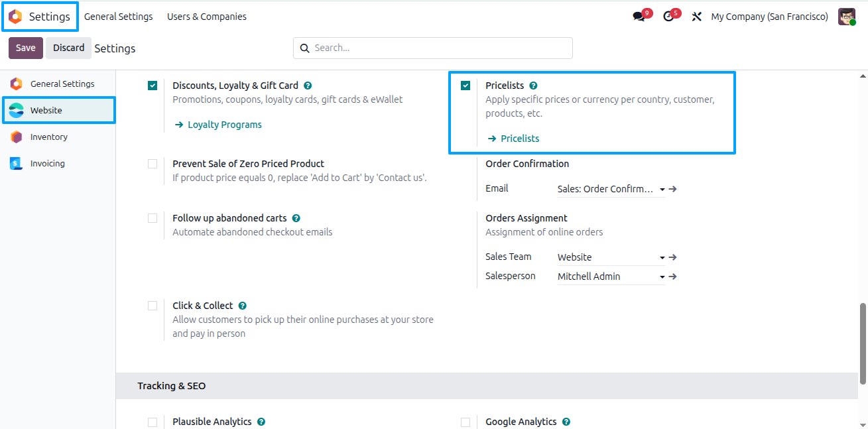Open help icon for Discounts, Loyalty & Gift Card
The image size is (868, 429).
pos(308,86)
